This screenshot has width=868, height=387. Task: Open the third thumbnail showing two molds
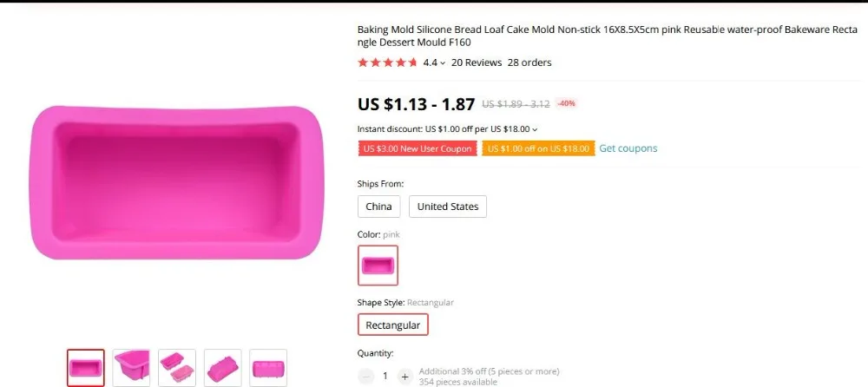point(177,368)
